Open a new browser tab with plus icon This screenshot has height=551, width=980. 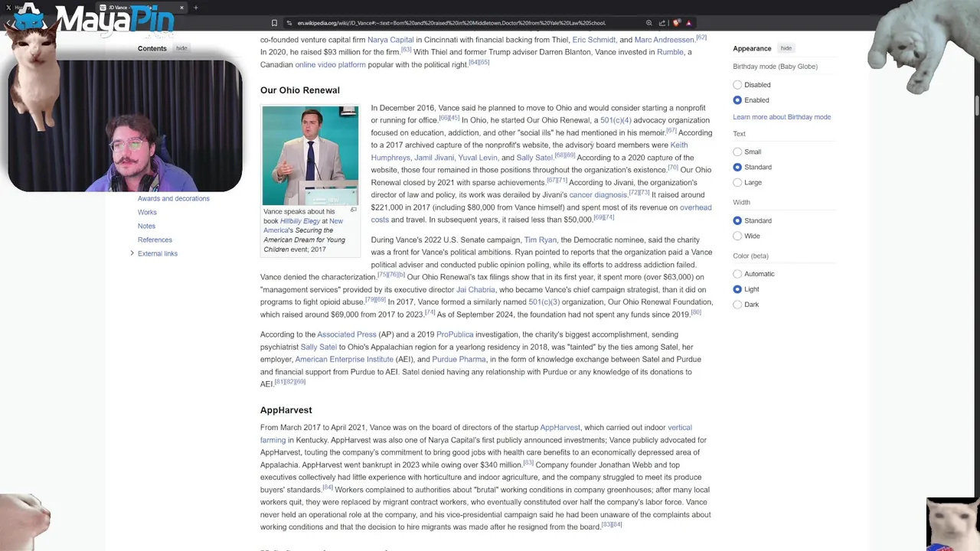tap(195, 8)
